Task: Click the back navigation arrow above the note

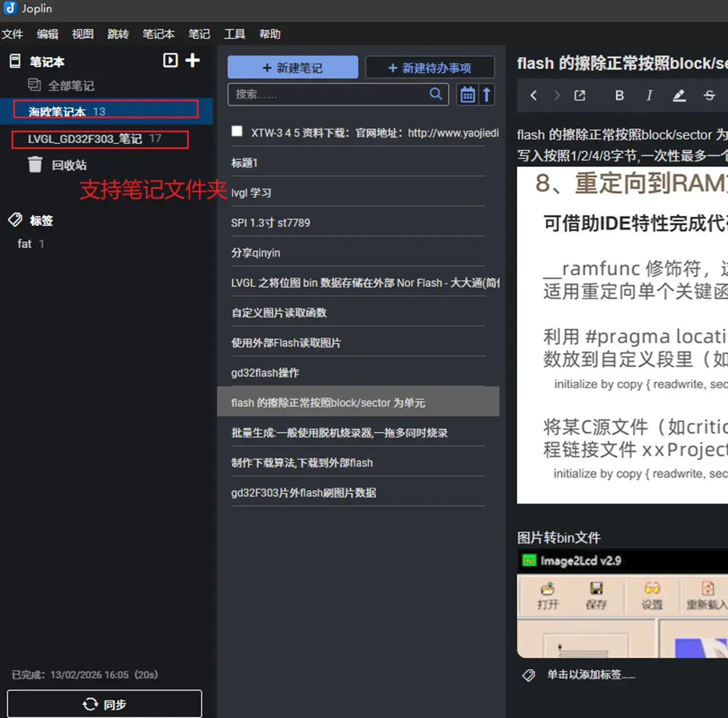Action: pos(533,95)
